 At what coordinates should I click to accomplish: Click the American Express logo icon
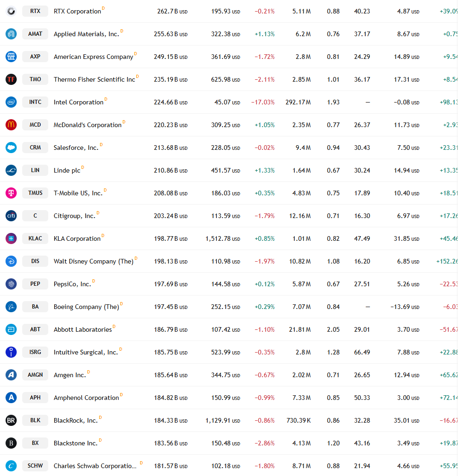(x=11, y=57)
